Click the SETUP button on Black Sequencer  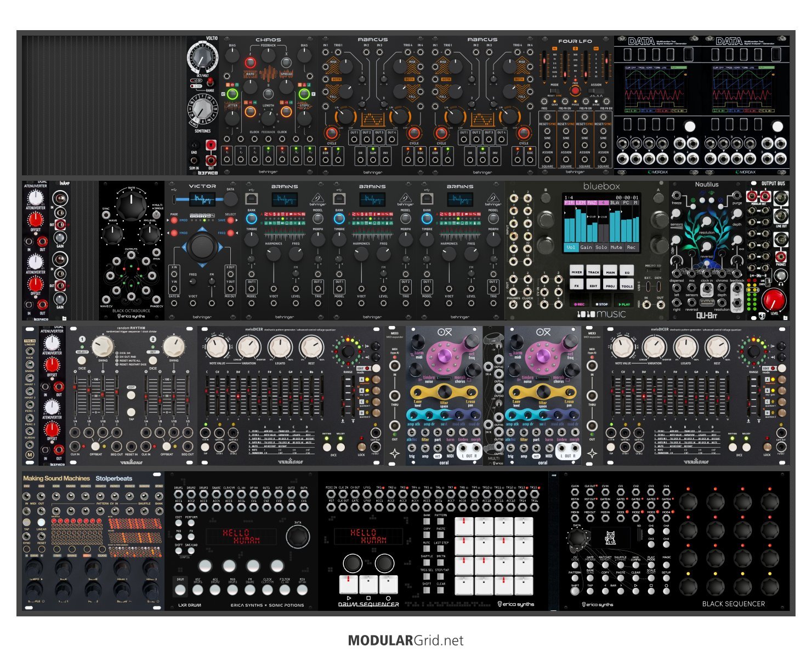[x=666, y=578]
